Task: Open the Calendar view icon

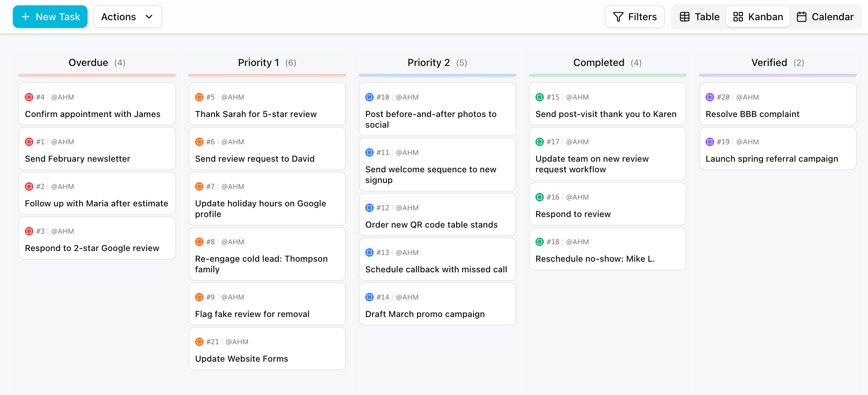Action: click(802, 16)
